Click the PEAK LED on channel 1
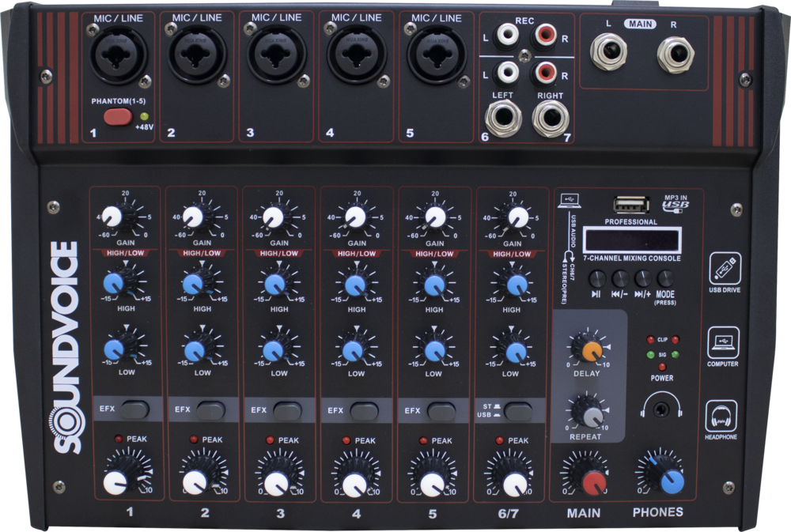The height and width of the screenshot is (532, 791). 119,439
